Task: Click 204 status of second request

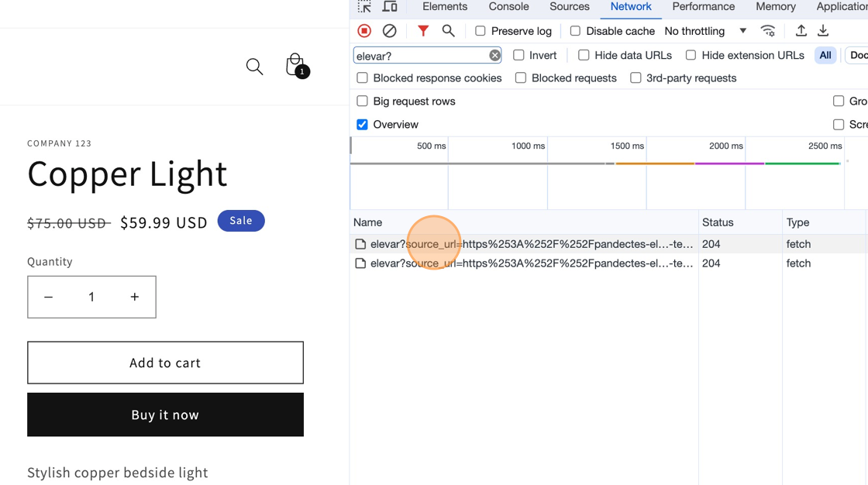Action: (x=711, y=263)
